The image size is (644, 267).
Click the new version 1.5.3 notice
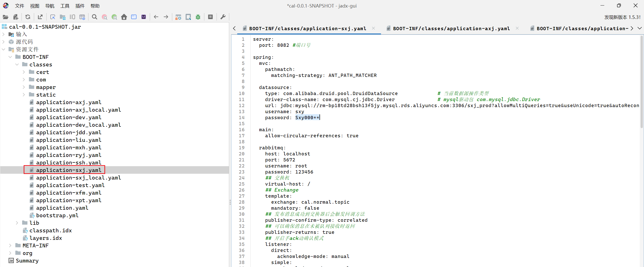[622, 17]
